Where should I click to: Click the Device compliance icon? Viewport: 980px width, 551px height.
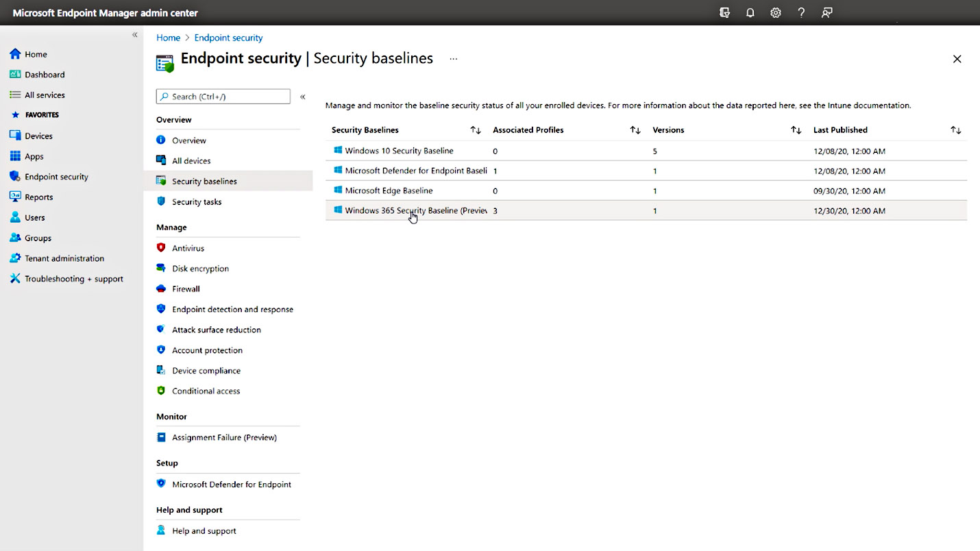pos(161,370)
